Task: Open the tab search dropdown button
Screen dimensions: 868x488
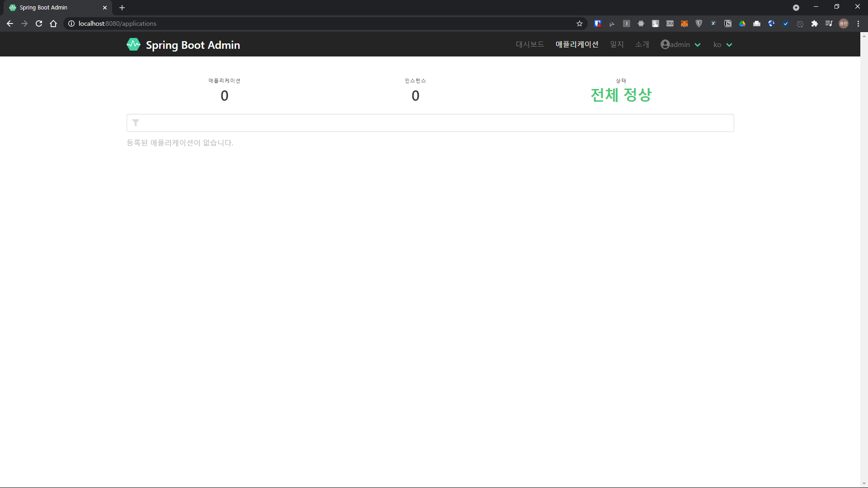Action: (x=796, y=8)
